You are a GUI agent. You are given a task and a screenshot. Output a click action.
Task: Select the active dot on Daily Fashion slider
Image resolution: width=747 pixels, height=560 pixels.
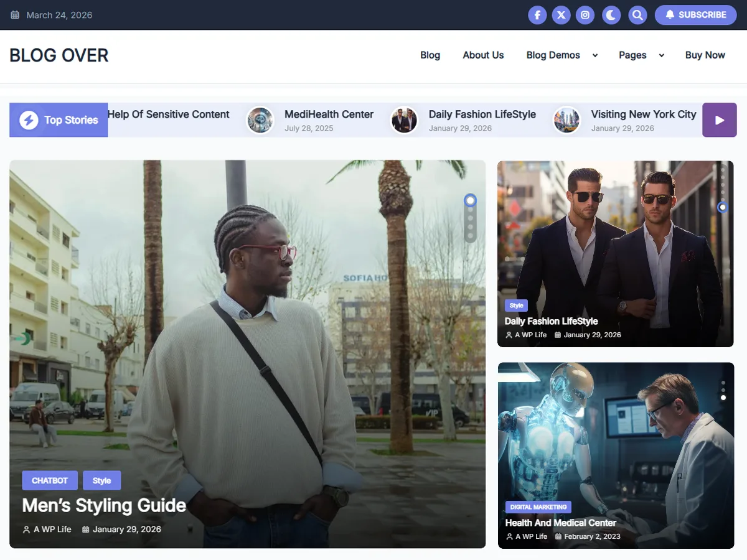tap(722, 207)
